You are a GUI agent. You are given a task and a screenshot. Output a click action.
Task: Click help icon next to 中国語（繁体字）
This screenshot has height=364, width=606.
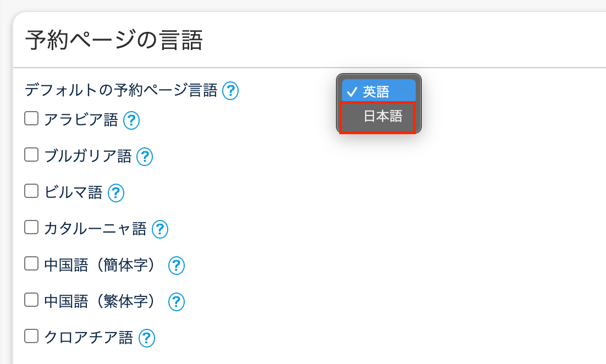176,301
